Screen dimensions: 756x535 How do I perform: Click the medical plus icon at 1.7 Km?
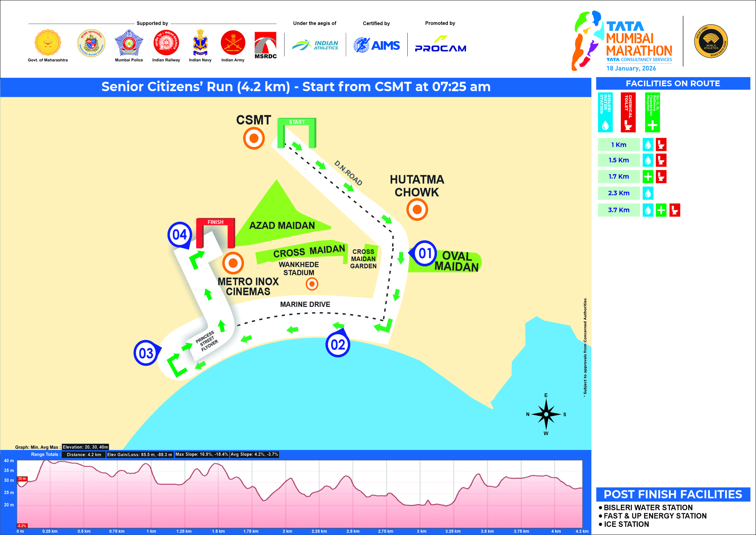648,177
